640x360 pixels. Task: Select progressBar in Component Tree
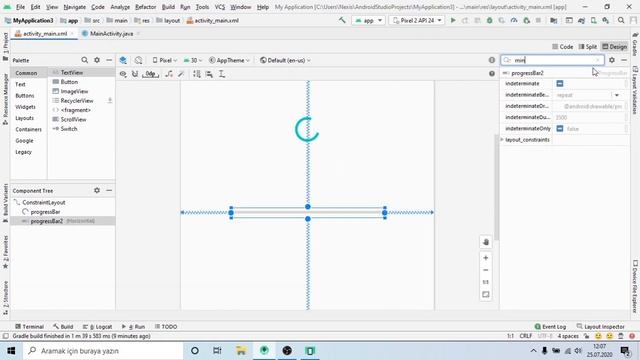[x=45, y=212]
